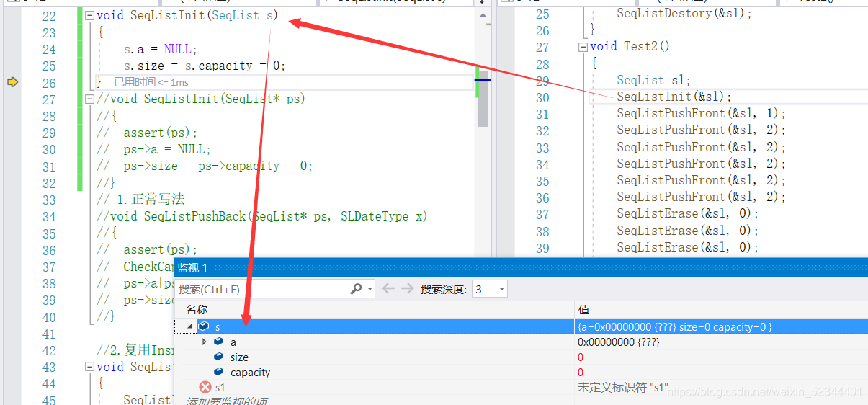Click the find next arrow in watch window
The width and height of the screenshot is (868, 405).
click(x=407, y=289)
